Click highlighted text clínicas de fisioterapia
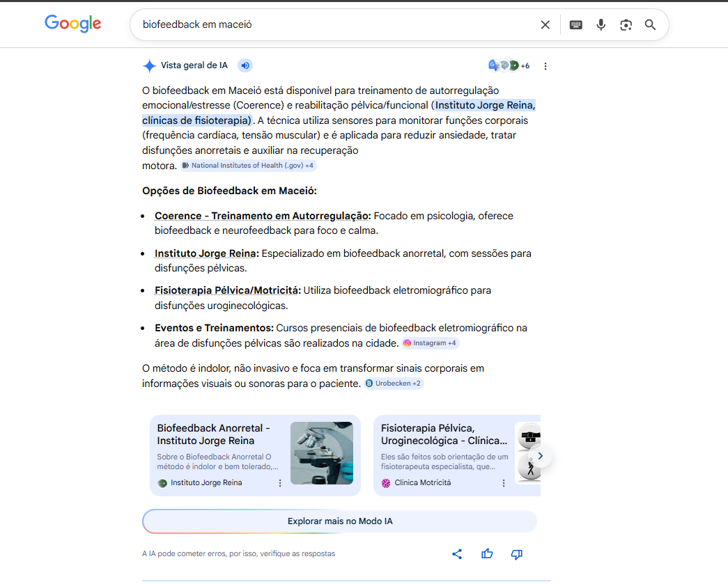The image size is (728, 584). click(196, 120)
